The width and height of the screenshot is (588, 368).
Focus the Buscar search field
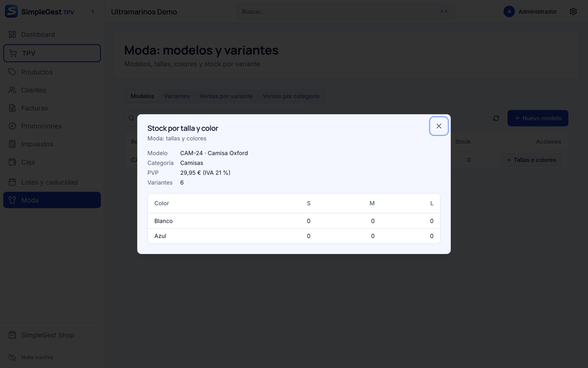tap(346, 11)
